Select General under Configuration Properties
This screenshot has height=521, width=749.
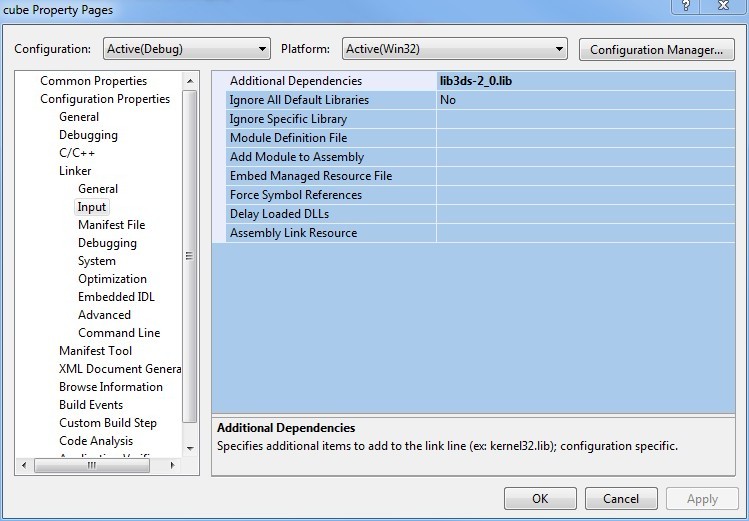(x=79, y=117)
